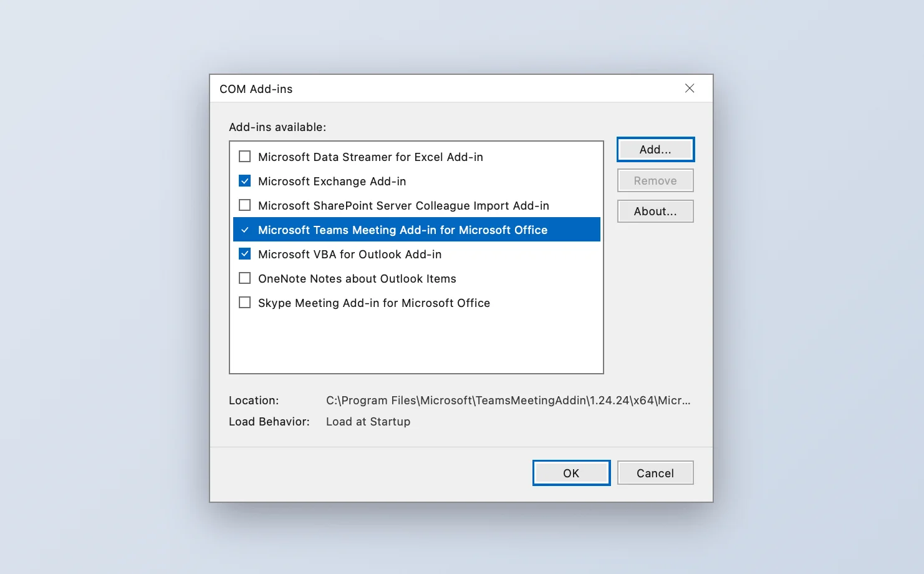Open the About... dialog button
This screenshot has width=924, height=574.
pos(655,212)
